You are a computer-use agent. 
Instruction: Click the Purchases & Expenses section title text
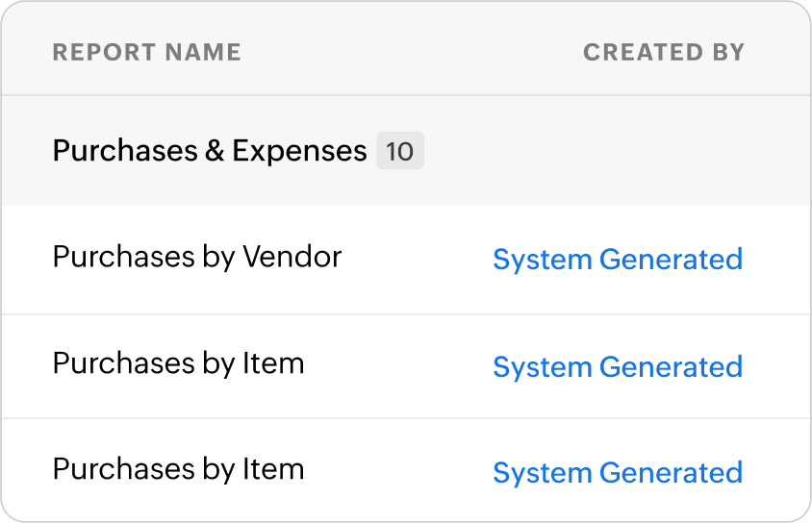pyautogui.click(x=209, y=151)
